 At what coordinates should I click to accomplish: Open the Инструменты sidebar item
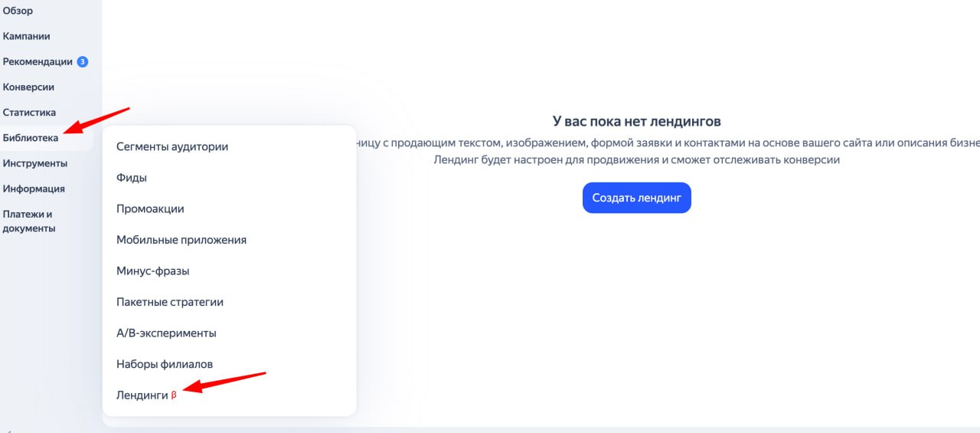pyautogui.click(x=35, y=163)
